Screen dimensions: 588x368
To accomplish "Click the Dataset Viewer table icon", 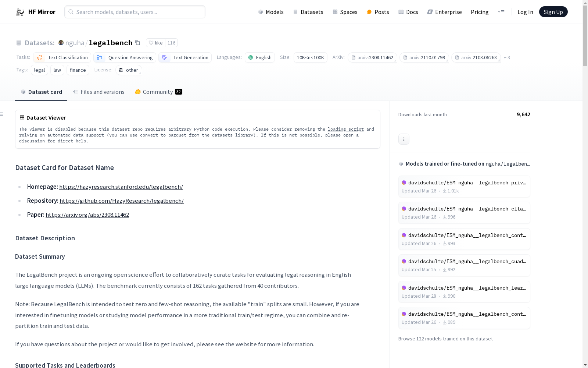I will click(22, 118).
